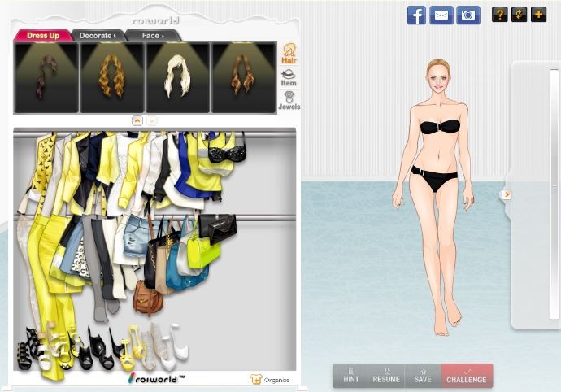Choose the white blonde hairstyle thumbnail
The width and height of the screenshot is (561, 392).
pyautogui.click(x=177, y=76)
